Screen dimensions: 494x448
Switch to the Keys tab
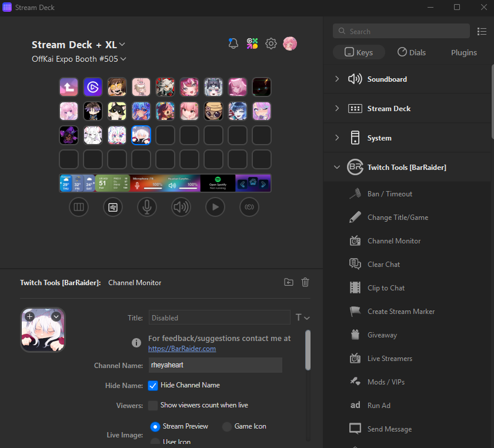tap(359, 52)
